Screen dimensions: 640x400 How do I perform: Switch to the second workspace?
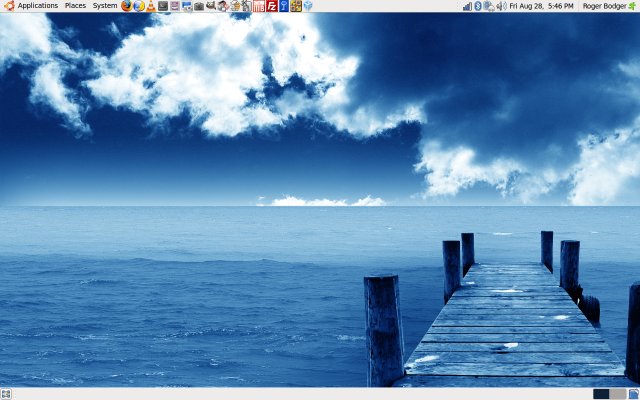pos(616,394)
